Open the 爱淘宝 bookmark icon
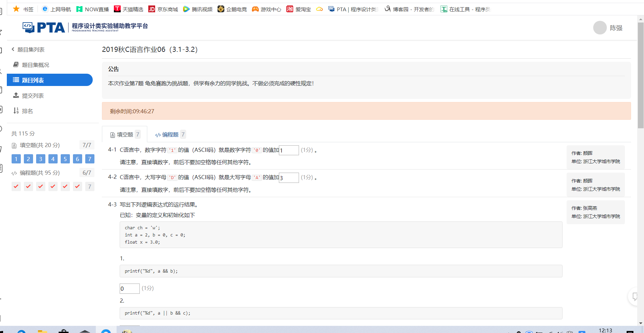 (x=290, y=9)
